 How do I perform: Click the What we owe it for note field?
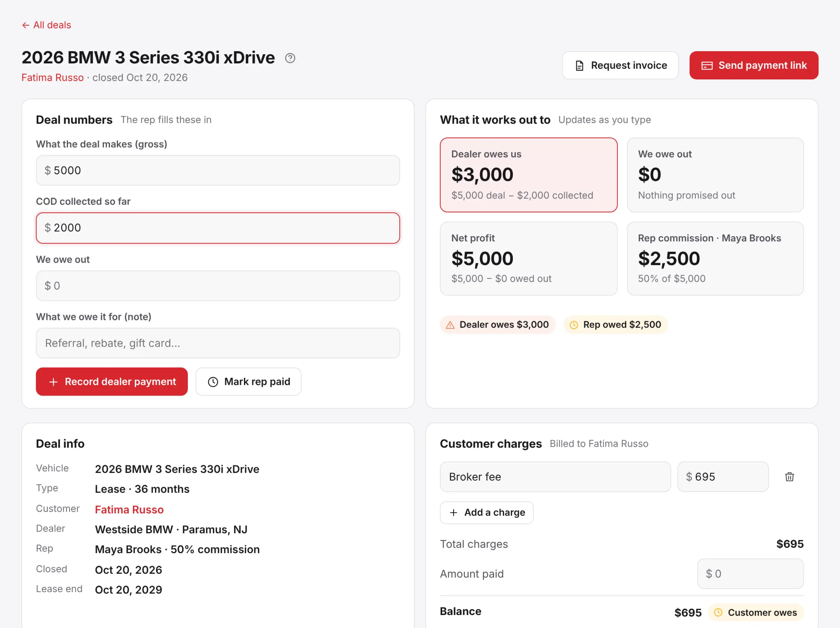[x=218, y=343]
